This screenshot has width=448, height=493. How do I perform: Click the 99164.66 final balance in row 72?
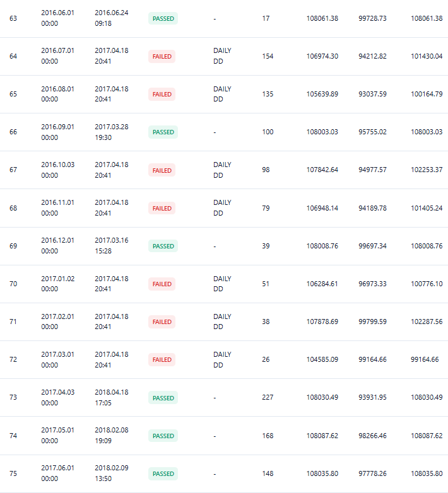425,359
